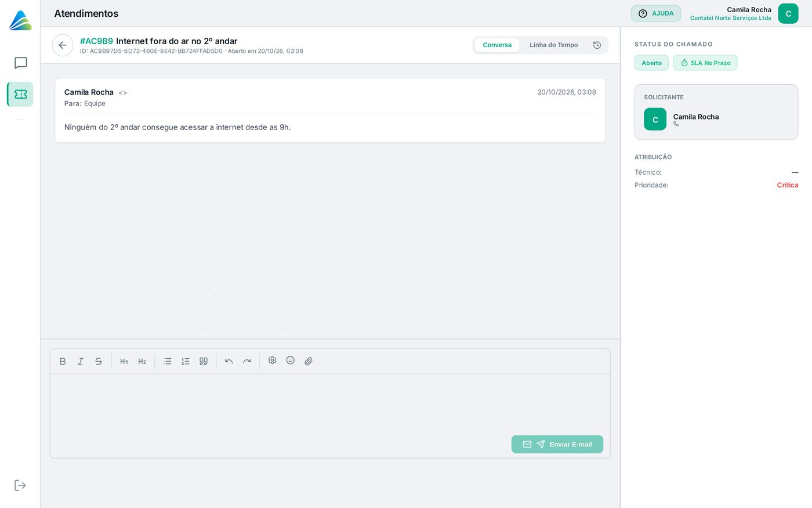812x508 pixels.
Task: Click message body about 2º andar internet
Action: pyautogui.click(x=177, y=127)
